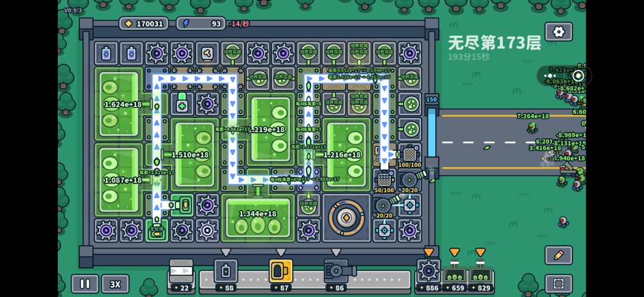Screen dimensions: 644x297
Task: Select the spore tank costing 829
Action: coord(481,277)
